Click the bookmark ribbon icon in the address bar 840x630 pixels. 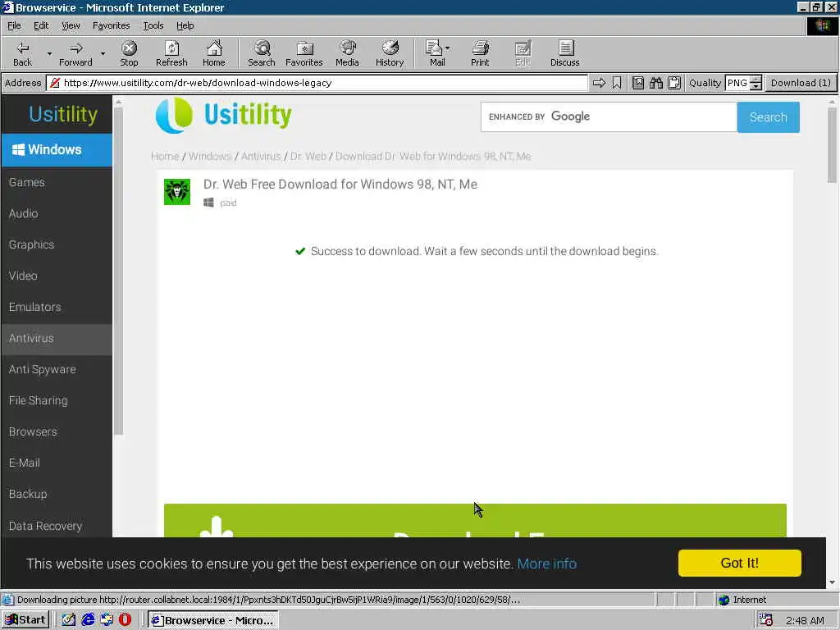click(617, 83)
